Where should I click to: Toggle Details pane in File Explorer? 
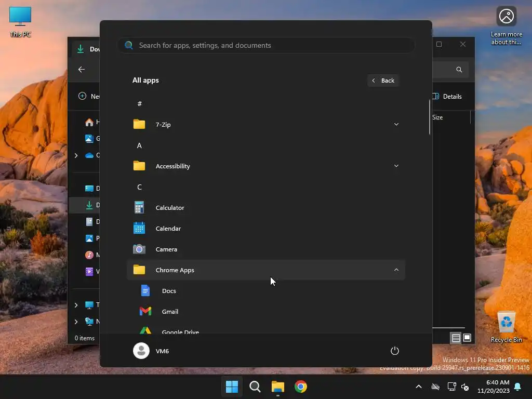point(447,96)
